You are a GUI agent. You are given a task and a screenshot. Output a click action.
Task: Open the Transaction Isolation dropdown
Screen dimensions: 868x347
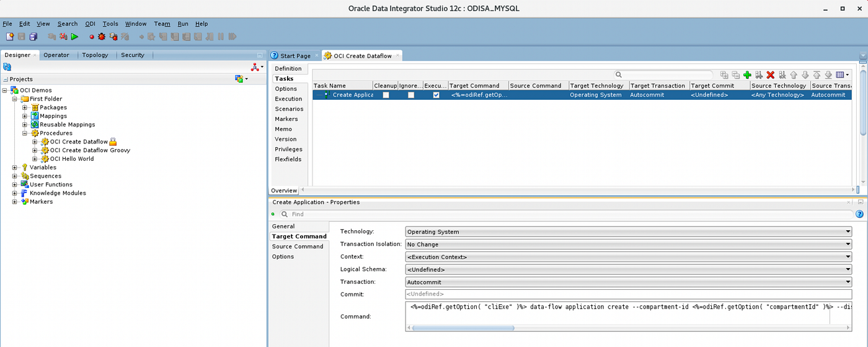click(629, 245)
